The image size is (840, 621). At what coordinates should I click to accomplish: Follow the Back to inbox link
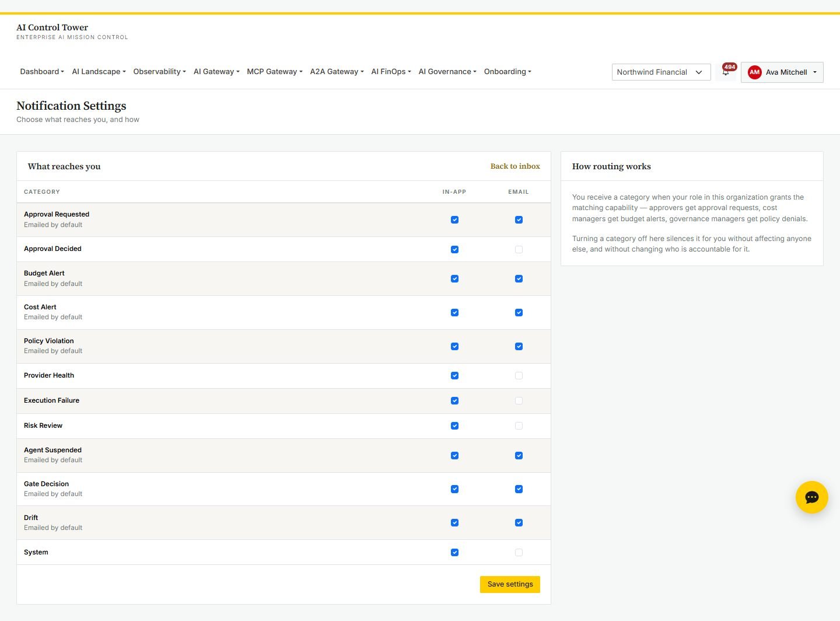[x=515, y=166]
